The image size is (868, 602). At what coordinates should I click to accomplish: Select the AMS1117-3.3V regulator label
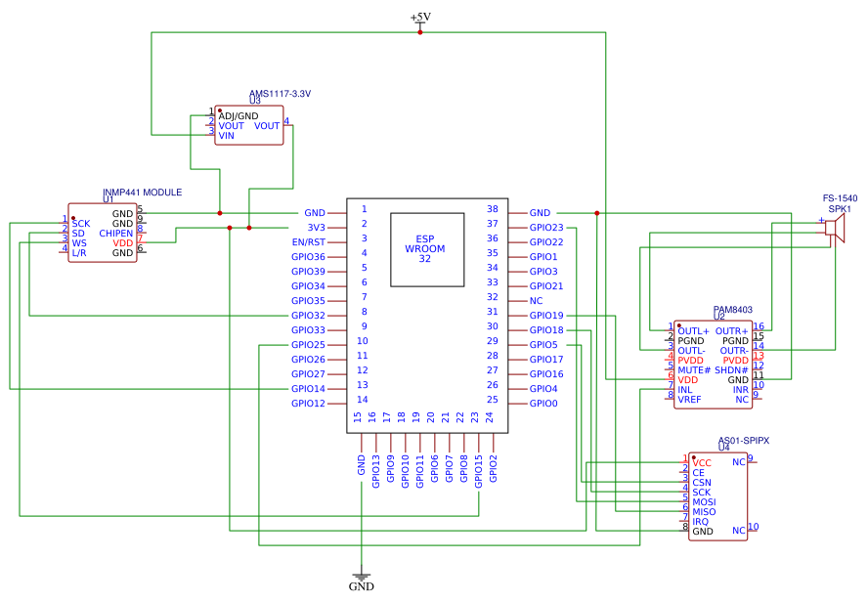coord(280,94)
